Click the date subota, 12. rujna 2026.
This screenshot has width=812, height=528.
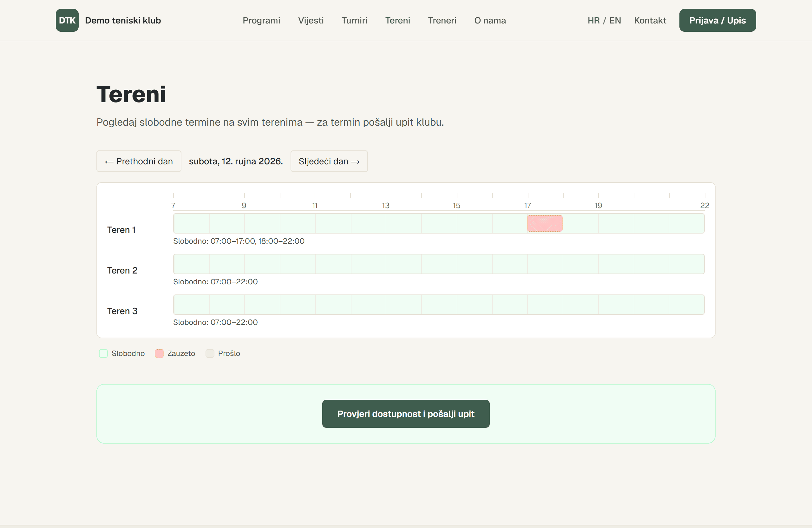(236, 161)
